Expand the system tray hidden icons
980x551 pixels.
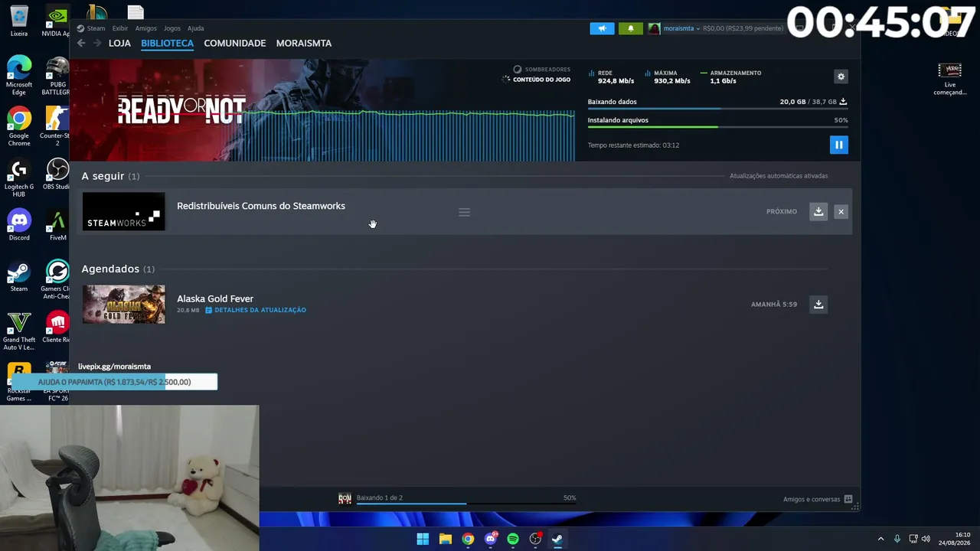coord(880,539)
